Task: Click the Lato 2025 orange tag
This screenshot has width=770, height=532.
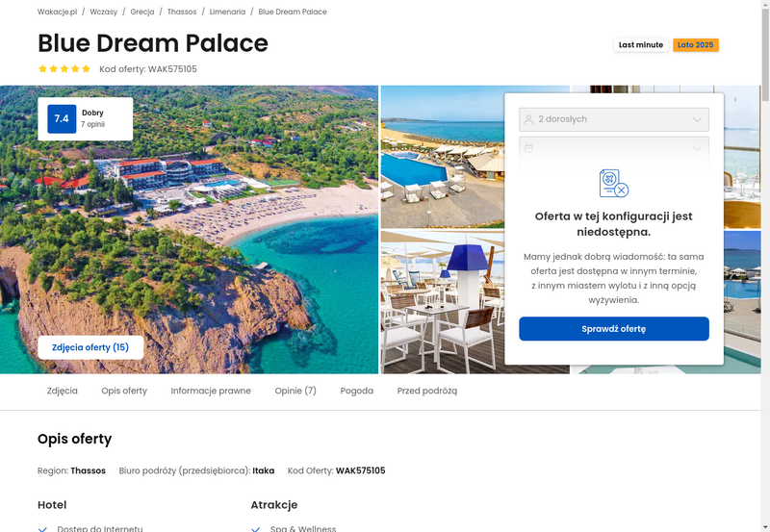Action: [x=695, y=44]
